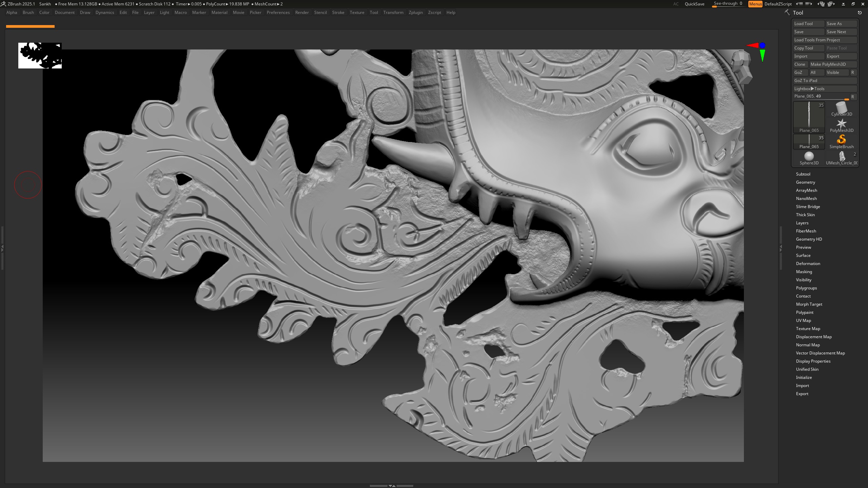
Task: Select the Cylinder3D tool
Action: tap(842, 109)
